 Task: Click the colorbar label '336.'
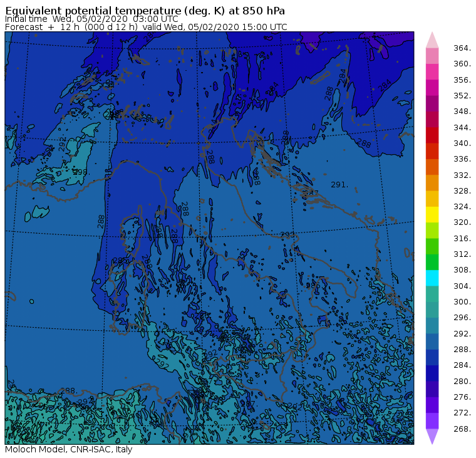tap(462, 159)
